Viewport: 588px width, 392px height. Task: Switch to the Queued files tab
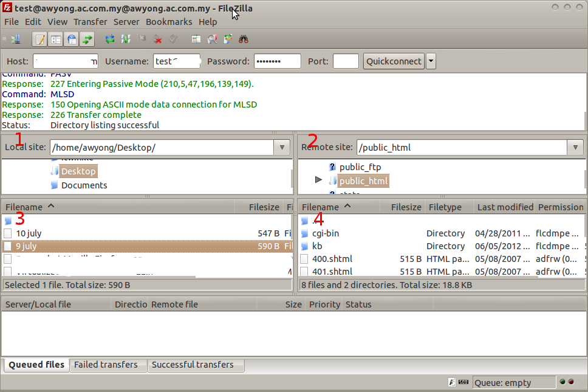[36, 365]
